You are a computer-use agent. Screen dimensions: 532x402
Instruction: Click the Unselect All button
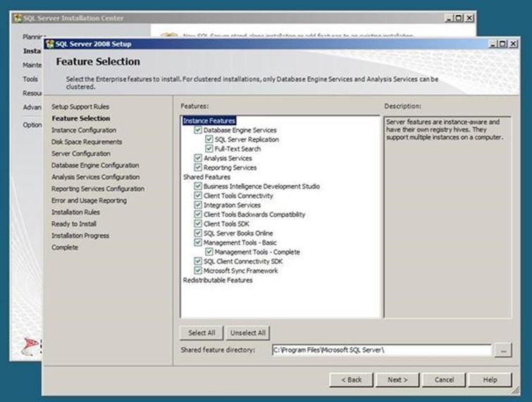point(248,333)
